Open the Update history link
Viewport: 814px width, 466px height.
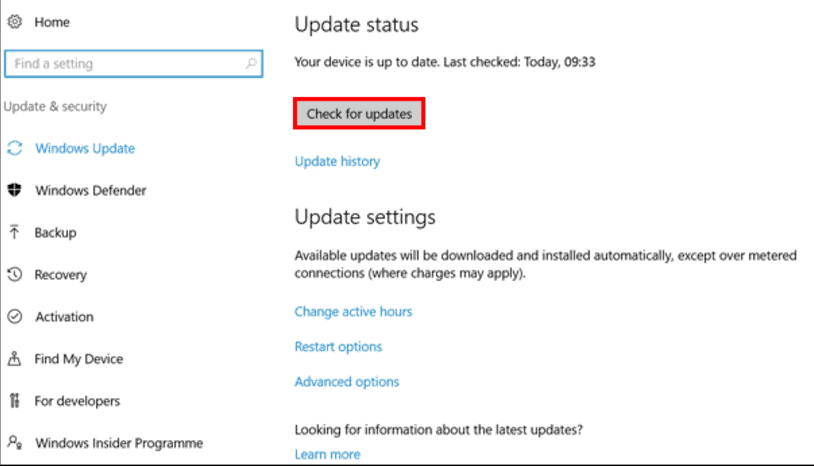[337, 161]
